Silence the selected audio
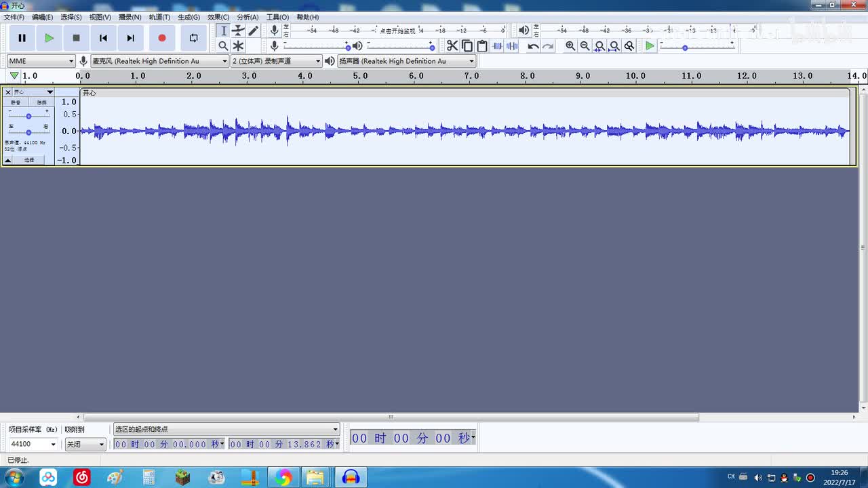 point(512,45)
